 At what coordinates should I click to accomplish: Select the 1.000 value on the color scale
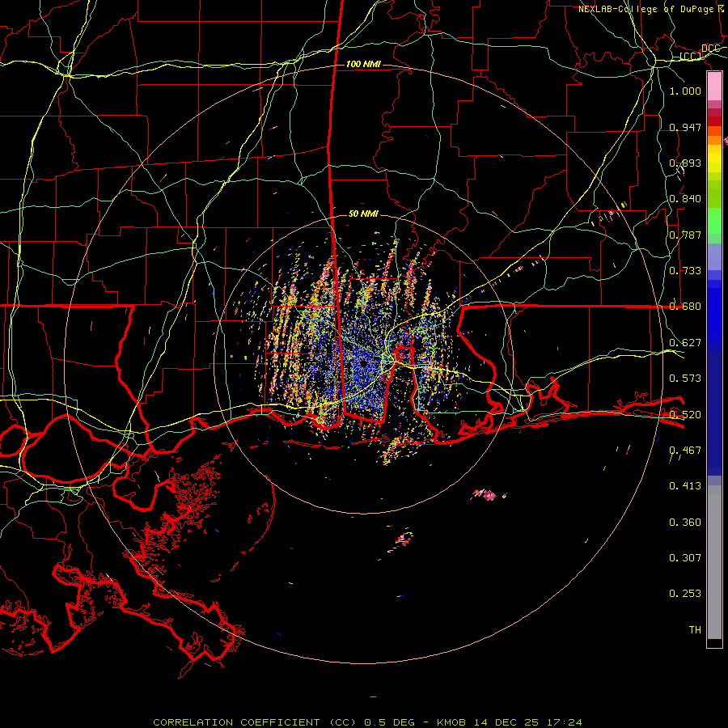[x=685, y=91]
